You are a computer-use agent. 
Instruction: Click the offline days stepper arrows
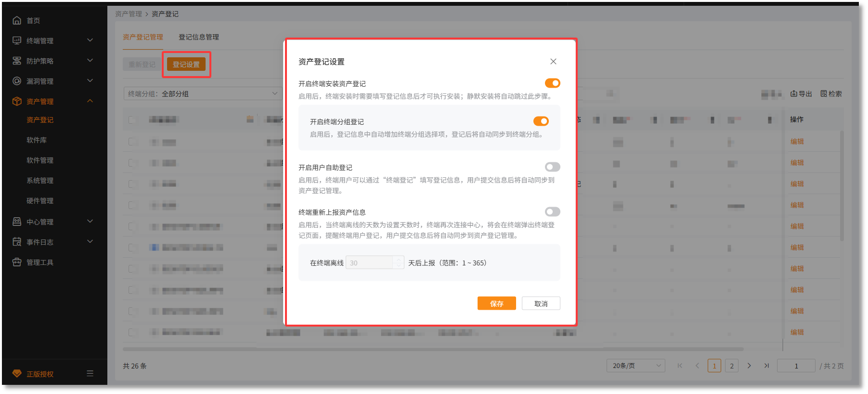click(399, 263)
